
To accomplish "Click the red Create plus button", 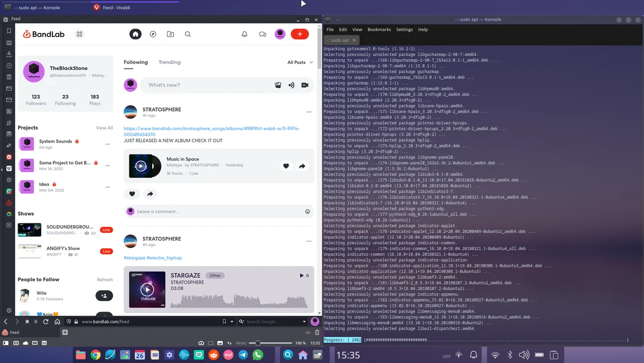I will (300, 34).
